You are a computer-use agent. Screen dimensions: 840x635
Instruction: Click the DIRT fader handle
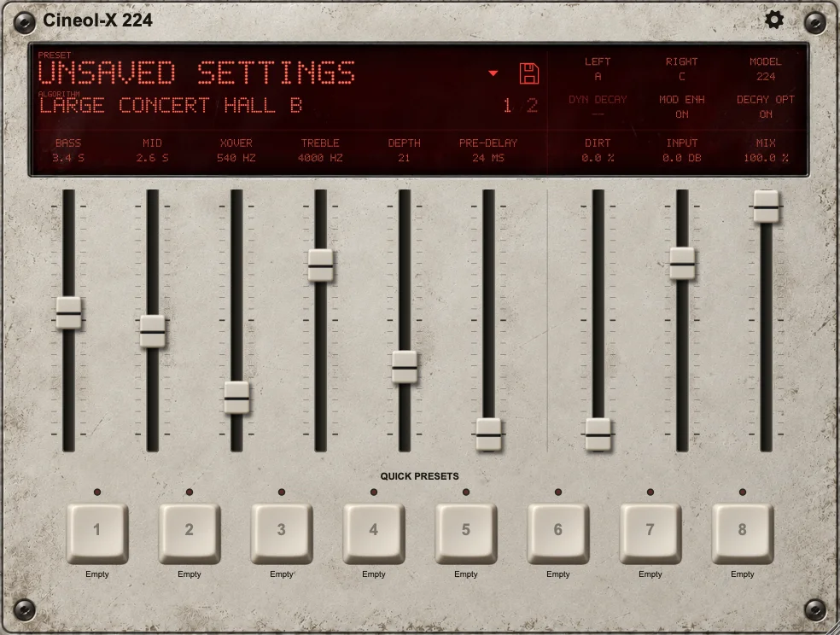pyautogui.click(x=598, y=434)
